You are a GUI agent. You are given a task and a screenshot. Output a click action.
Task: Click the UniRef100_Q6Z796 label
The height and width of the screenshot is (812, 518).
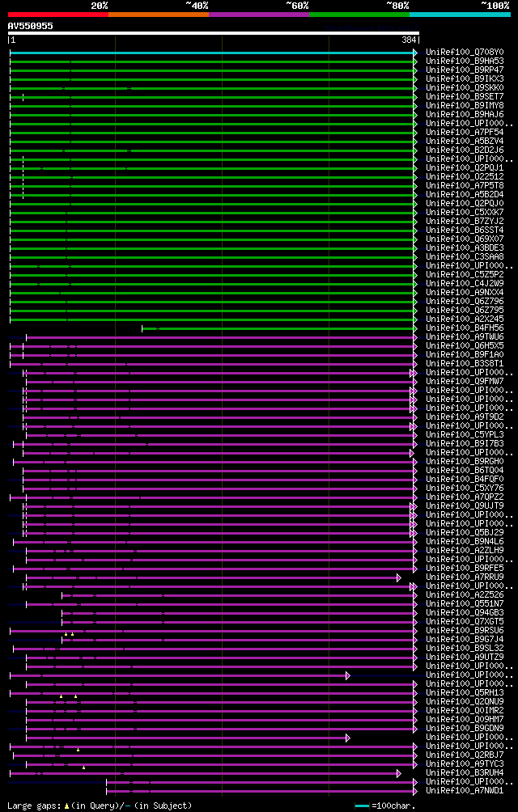point(465,302)
